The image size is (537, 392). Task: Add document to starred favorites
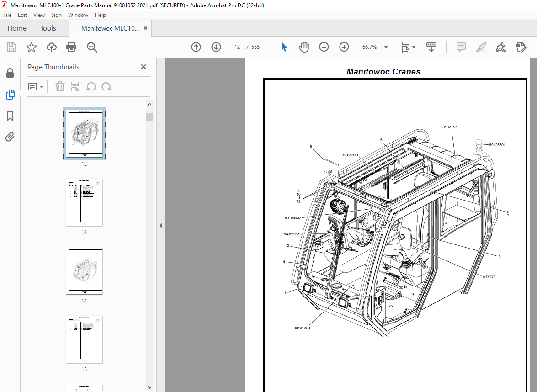pyautogui.click(x=32, y=47)
